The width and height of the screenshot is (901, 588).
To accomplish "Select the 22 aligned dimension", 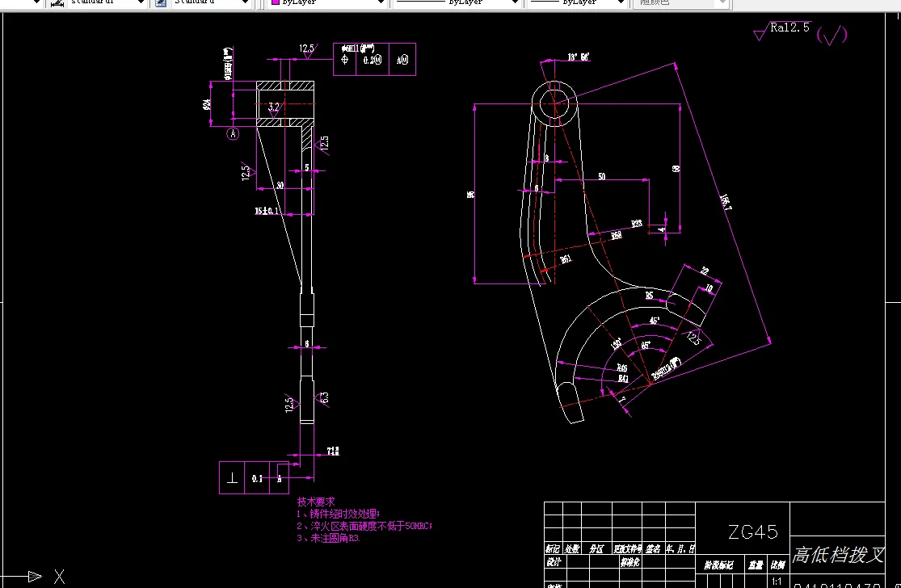I will (x=705, y=271).
